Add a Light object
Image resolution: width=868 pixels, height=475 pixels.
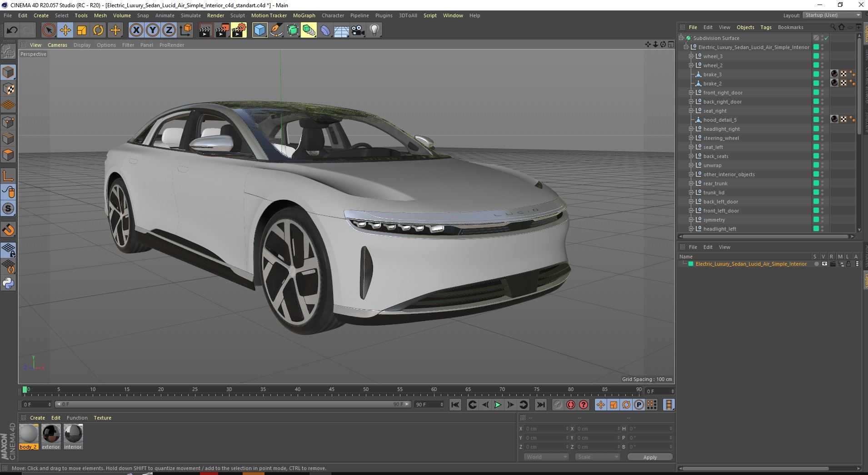tap(374, 30)
